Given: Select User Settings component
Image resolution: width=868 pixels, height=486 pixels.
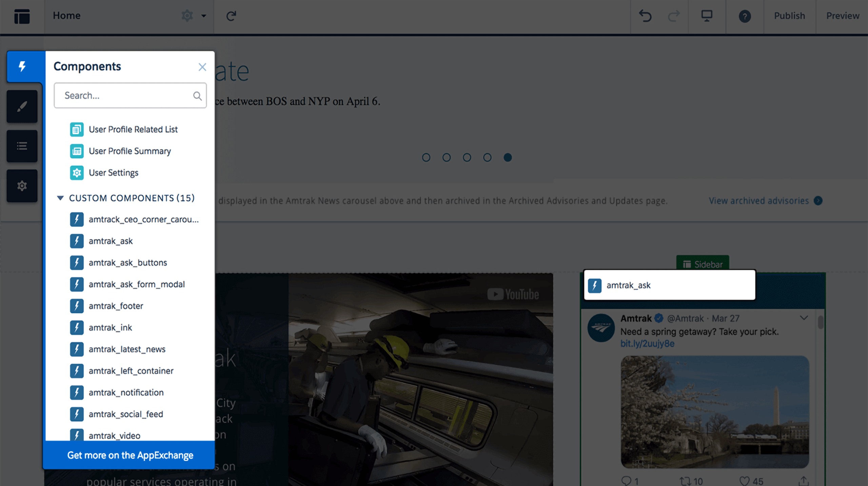Looking at the screenshot, I should tap(104, 173).
